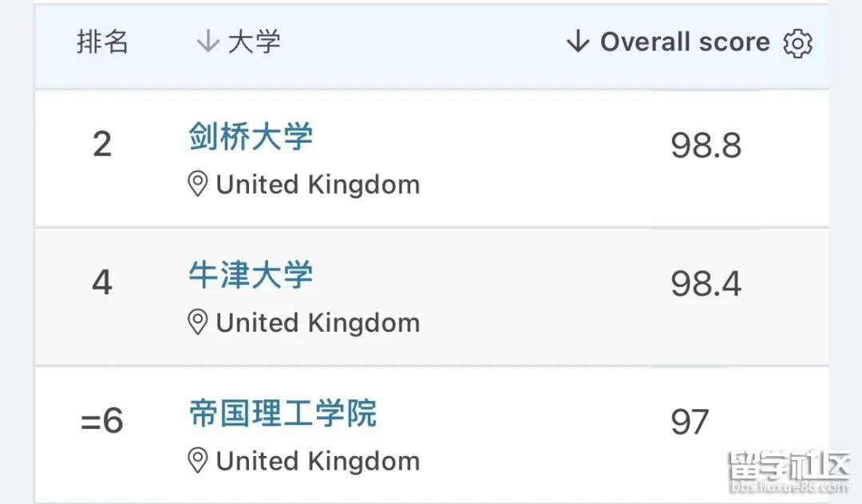The width and height of the screenshot is (862, 504).
Task: Click the sort arrow beside Overall score
Action: coord(577,41)
